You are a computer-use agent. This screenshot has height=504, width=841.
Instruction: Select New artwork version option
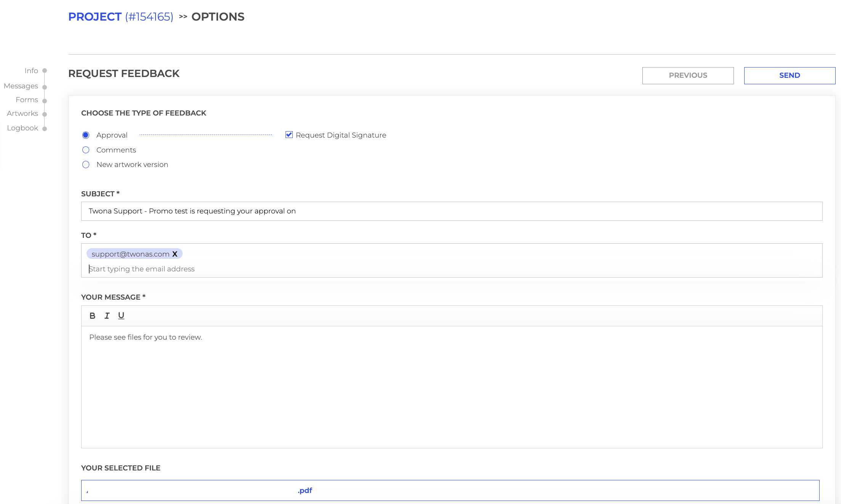[x=86, y=165]
